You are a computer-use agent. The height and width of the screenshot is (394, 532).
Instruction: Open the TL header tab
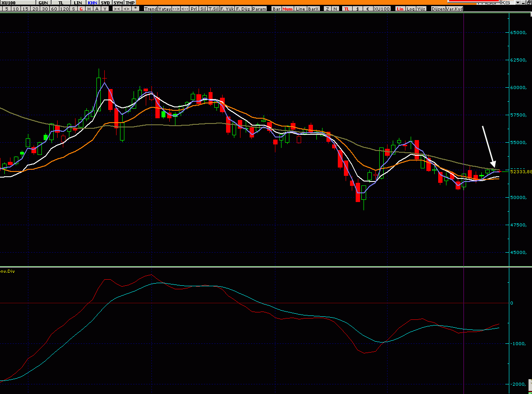[61, 3]
